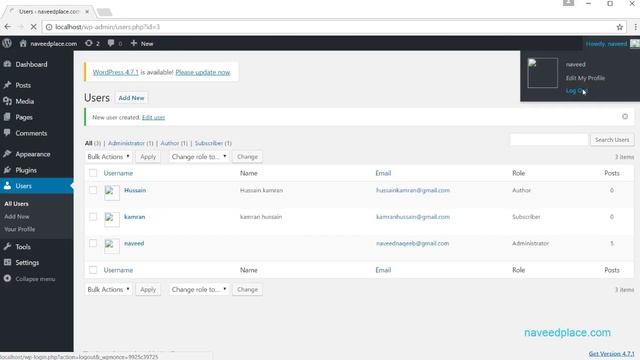Open the naveed username link
The height and width of the screenshot is (360, 640).
(x=134, y=243)
